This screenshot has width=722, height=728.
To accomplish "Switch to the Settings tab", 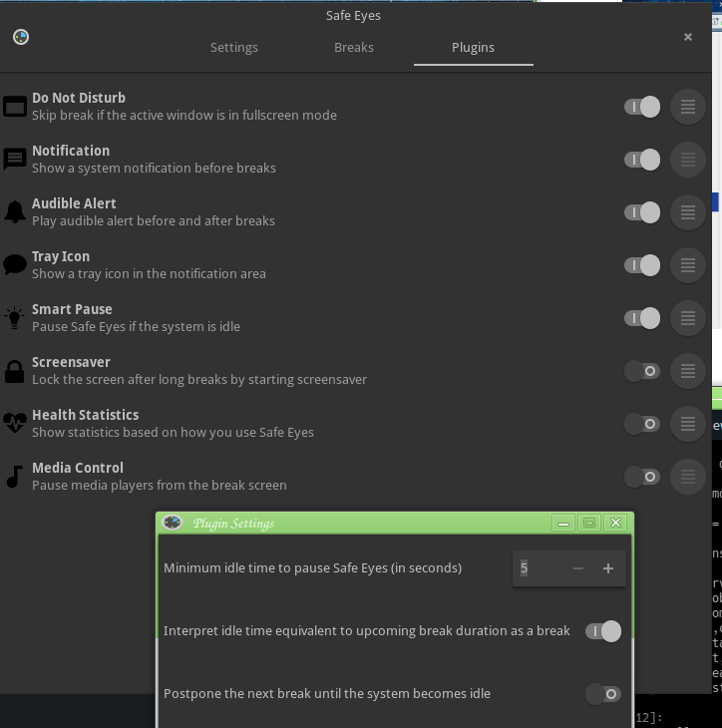I will point(234,47).
